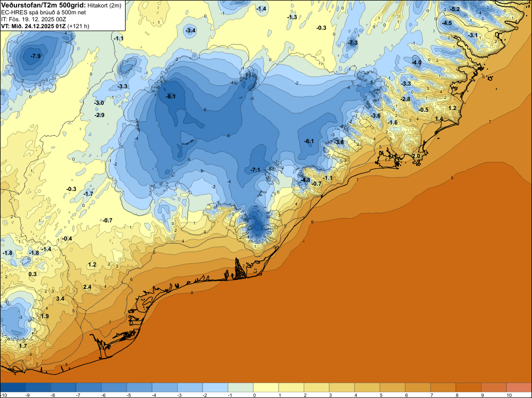Click the -3.4 temperature label
This screenshot has height=398, width=532.
click(190, 30)
